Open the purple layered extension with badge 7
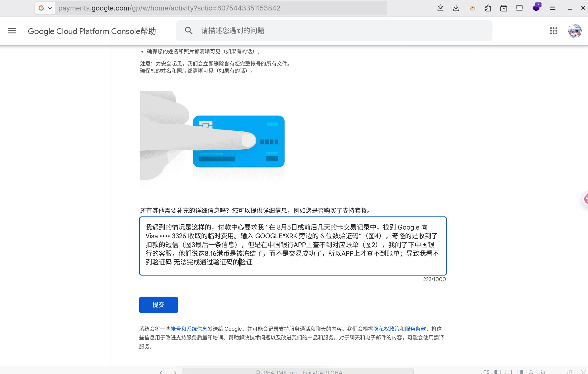This screenshot has height=374, width=588. pyautogui.click(x=536, y=7)
